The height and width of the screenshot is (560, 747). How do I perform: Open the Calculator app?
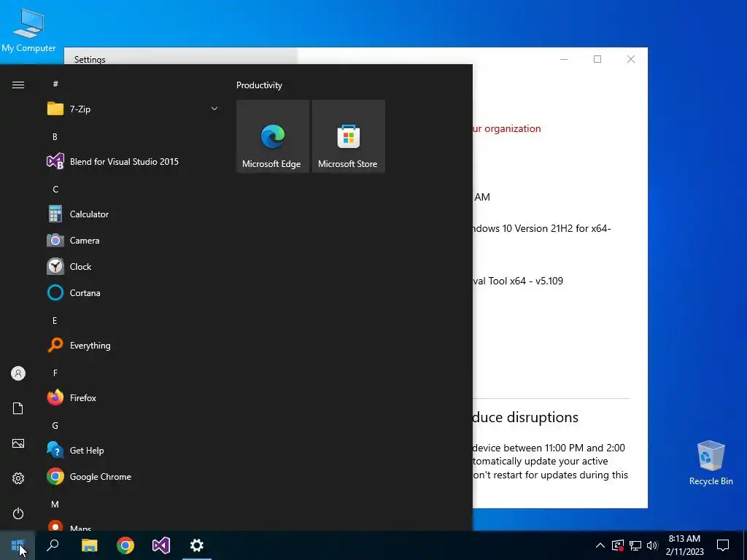pos(133,214)
